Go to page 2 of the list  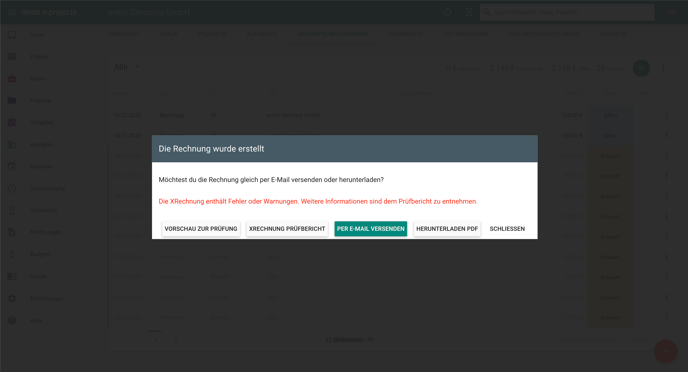[175, 340]
